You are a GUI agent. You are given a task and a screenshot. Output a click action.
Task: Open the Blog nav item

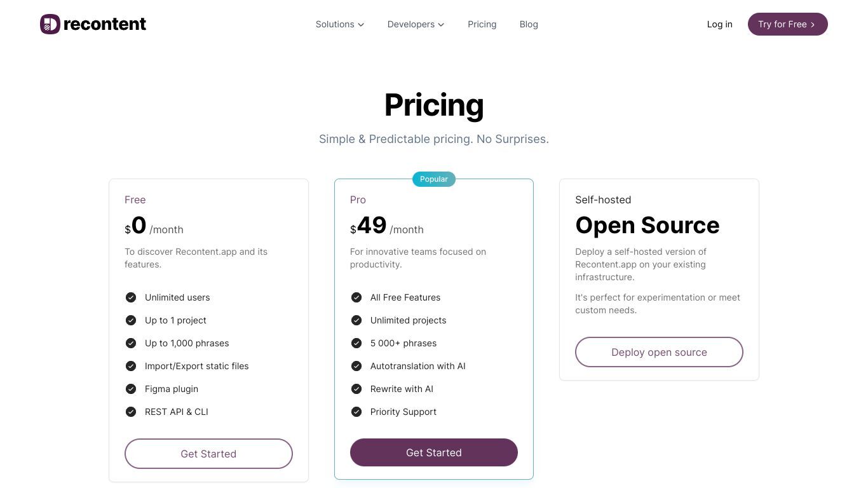pyautogui.click(x=529, y=24)
